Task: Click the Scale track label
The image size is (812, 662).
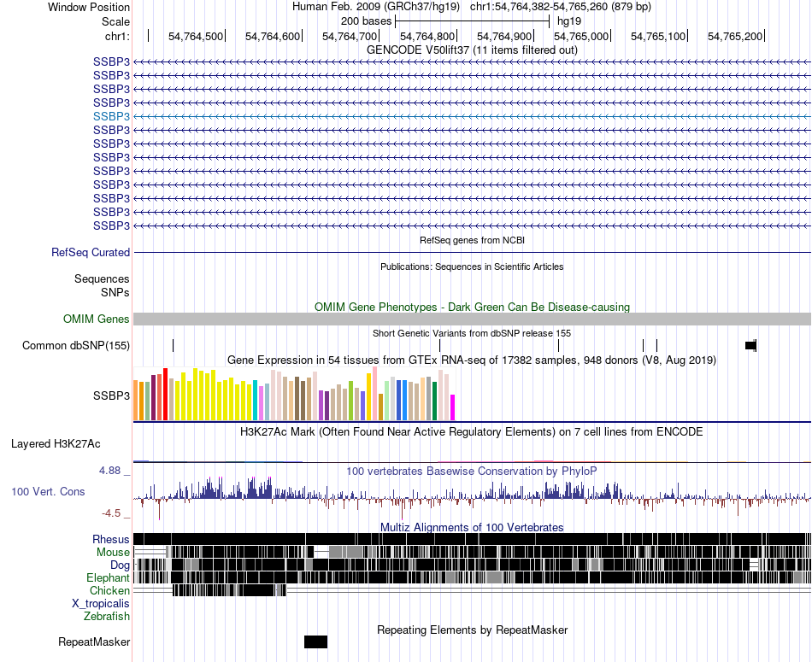Action: [115, 21]
